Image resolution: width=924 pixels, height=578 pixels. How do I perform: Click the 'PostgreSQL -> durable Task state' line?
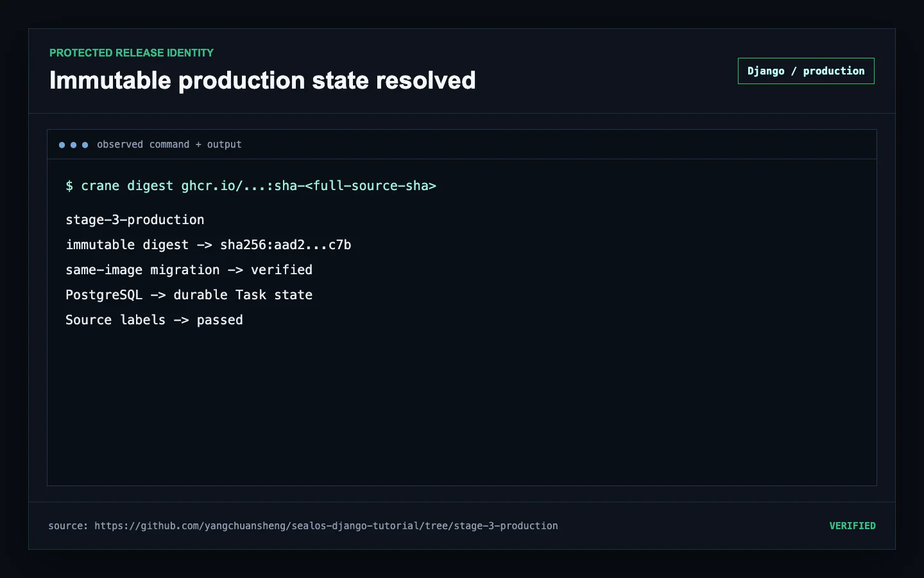[x=189, y=295]
